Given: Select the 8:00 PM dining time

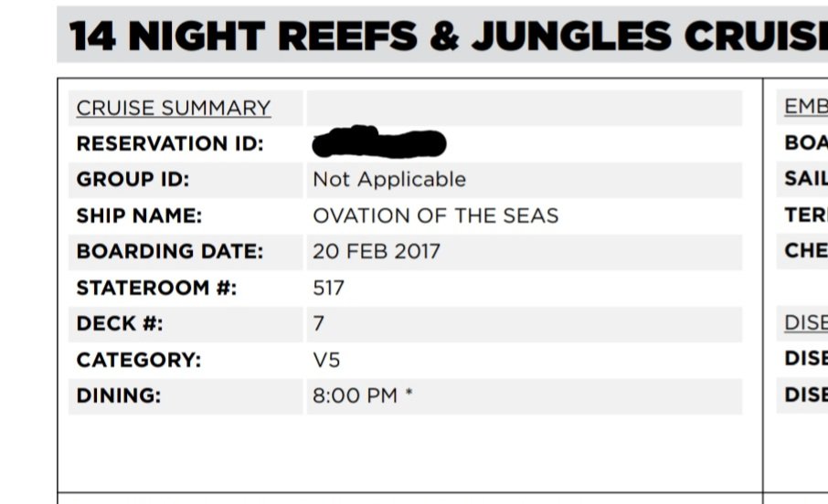Looking at the screenshot, I should (355, 396).
